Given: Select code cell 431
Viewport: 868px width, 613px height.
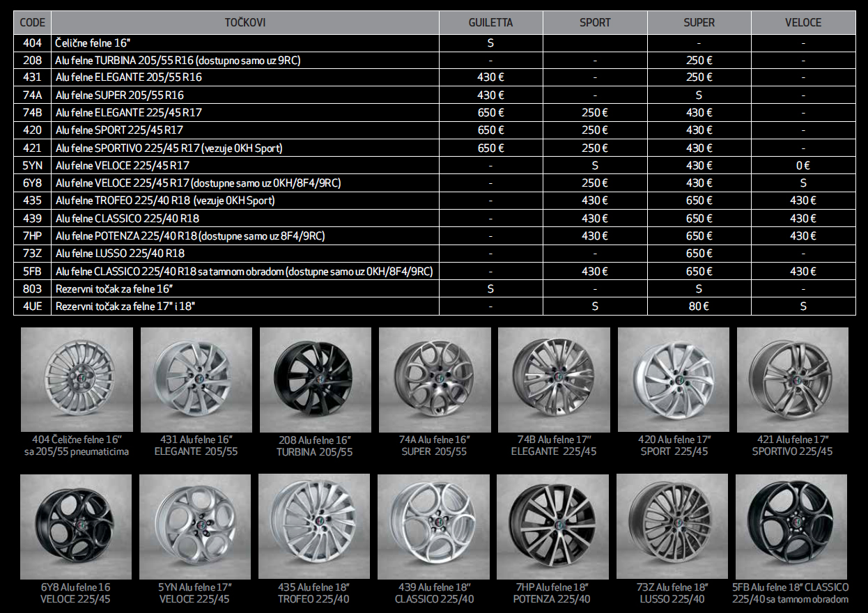Looking at the screenshot, I should click(32, 77).
